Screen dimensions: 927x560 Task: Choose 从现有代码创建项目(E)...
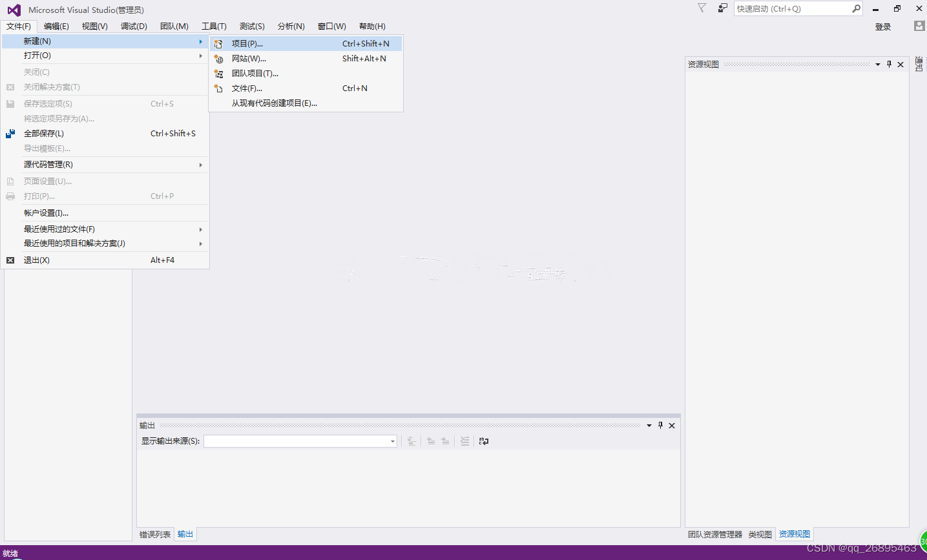tap(306, 103)
